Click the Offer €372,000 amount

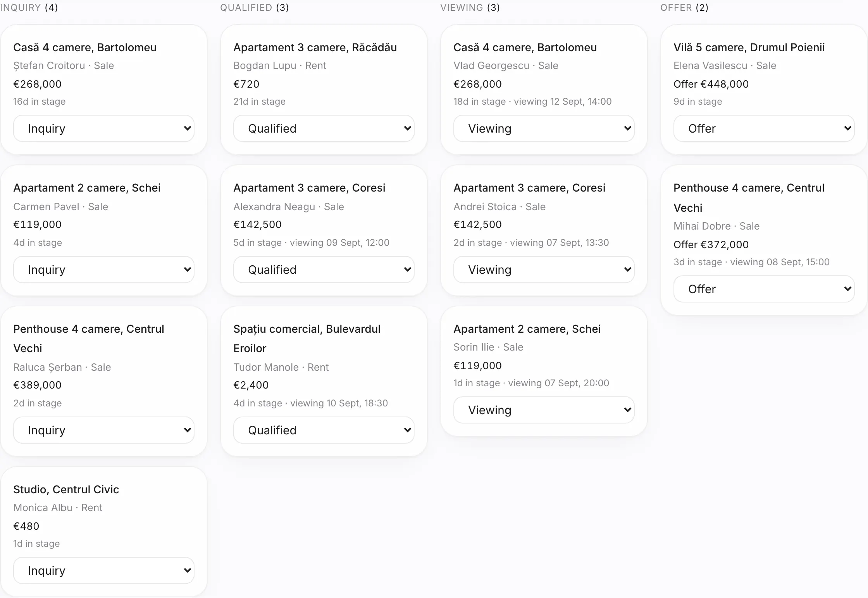click(711, 245)
